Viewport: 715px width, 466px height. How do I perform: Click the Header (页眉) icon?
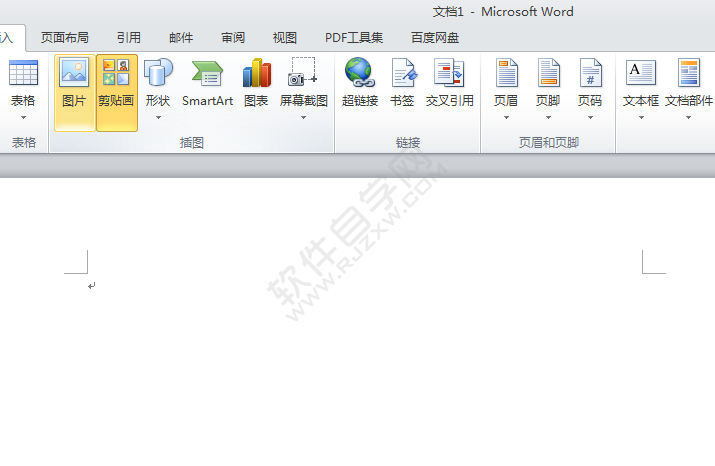506,72
